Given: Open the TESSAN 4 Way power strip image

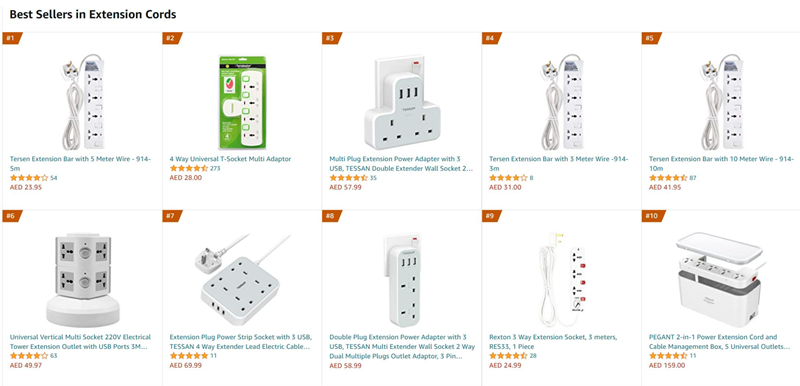Looking at the screenshot, I should tap(242, 279).
